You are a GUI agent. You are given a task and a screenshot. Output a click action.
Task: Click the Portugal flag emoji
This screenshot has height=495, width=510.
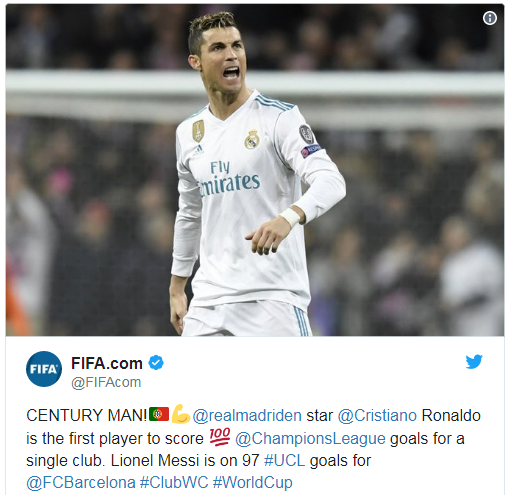159,414
